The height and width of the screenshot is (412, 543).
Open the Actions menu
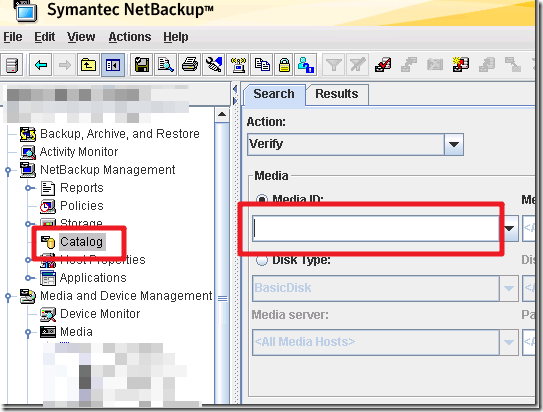130,37
